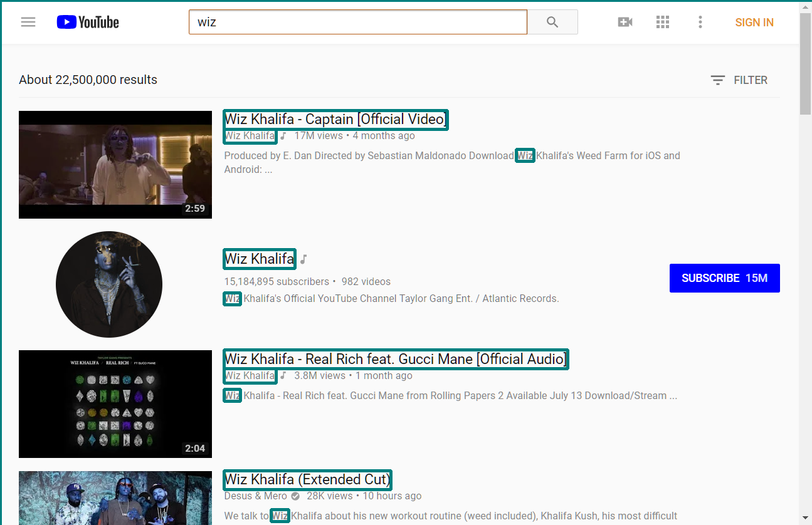Open the Wiz Khalifa - Captain [Official Video] title
This screenshot has height=525, width=812.
pos(336,119)
